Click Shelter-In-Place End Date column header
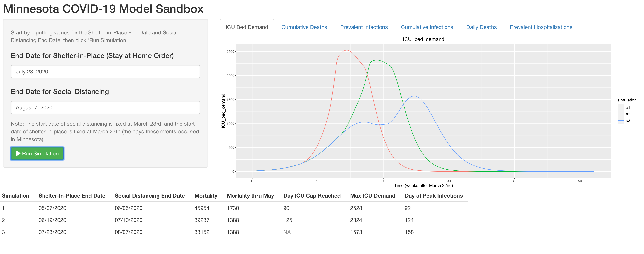 [72, 196]
